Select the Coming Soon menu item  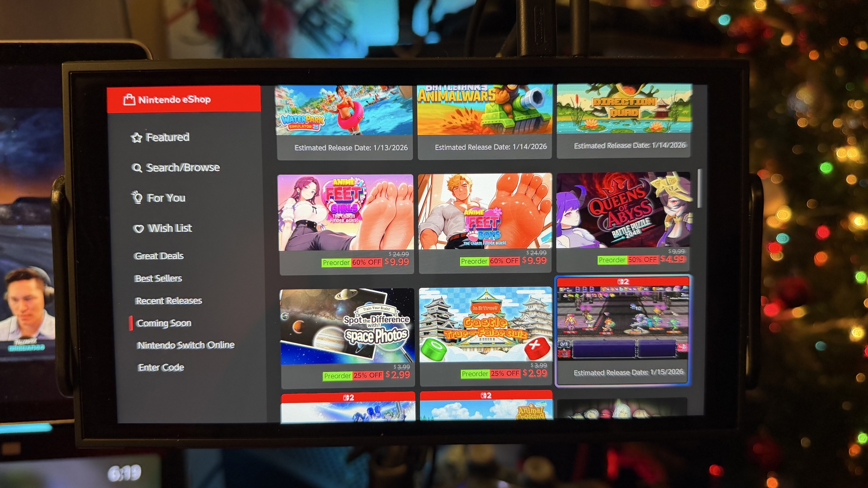tap(164, 323)
